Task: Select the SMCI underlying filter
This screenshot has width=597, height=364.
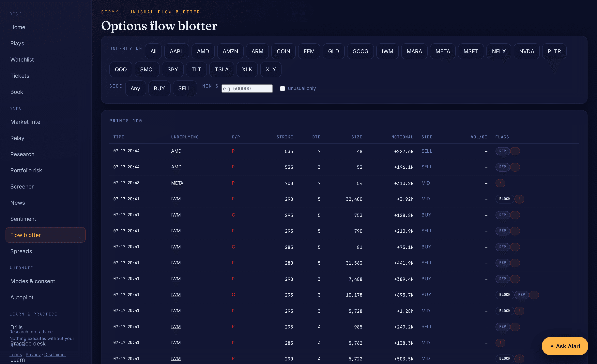Action: click(x=147, y=69)
